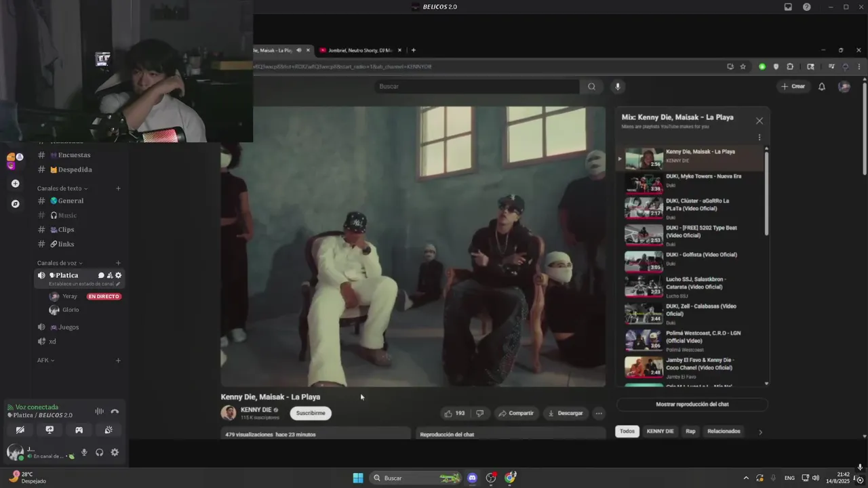The width and height of the screenshot is (868, 488).
Task: Click the YouTube search magnifier button
Action: click(591, 86)
